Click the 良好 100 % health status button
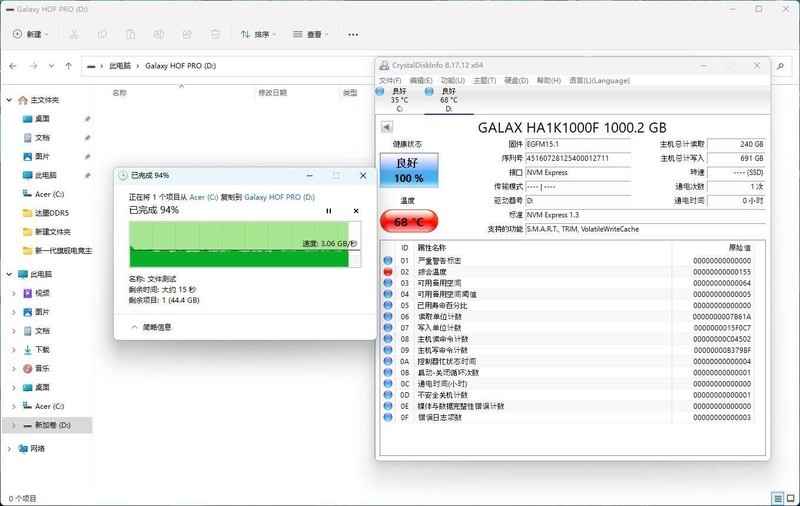This screenshot has height=506, width=800. (409, 170)
